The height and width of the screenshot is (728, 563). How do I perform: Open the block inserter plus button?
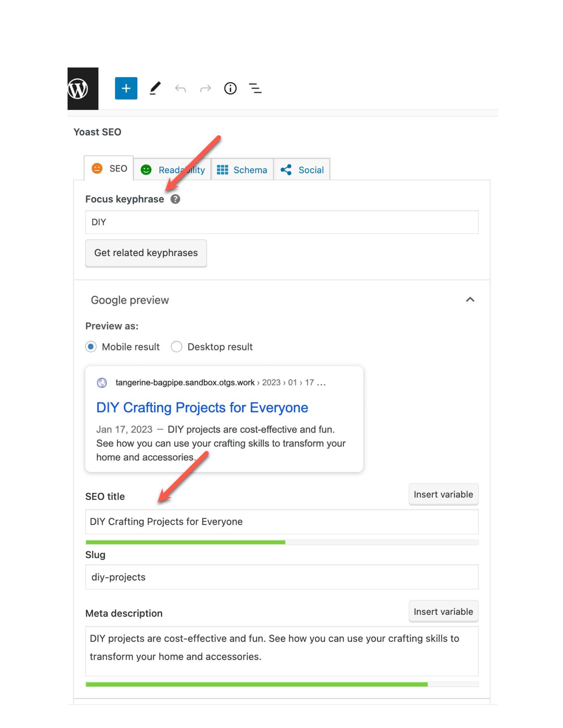[x=126, y=88]
